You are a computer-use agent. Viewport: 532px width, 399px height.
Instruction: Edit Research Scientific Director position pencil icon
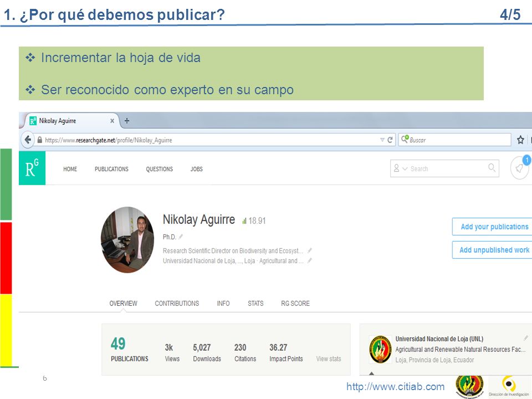click(309, 250)
